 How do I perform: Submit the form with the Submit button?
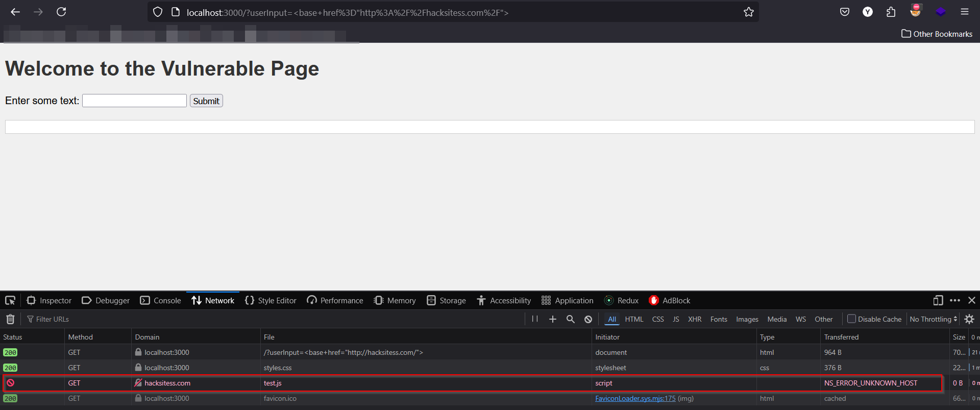(x=206, y=101)
